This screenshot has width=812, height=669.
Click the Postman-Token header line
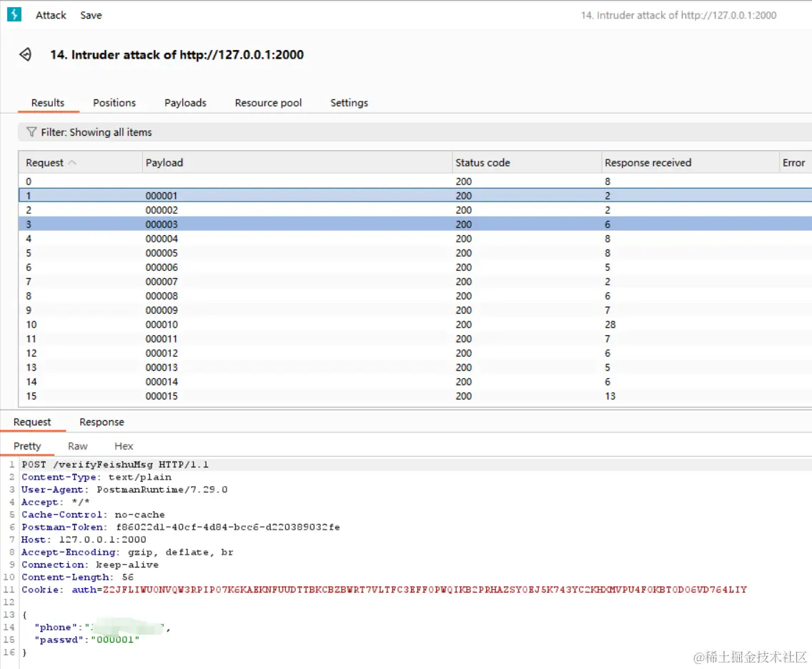[181, 527]
